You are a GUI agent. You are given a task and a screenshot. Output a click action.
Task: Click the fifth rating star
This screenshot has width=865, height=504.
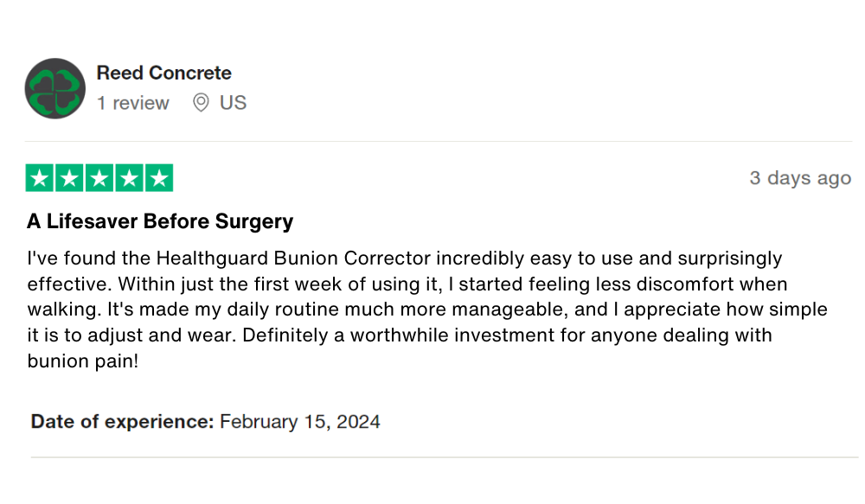tap(158, 178)
